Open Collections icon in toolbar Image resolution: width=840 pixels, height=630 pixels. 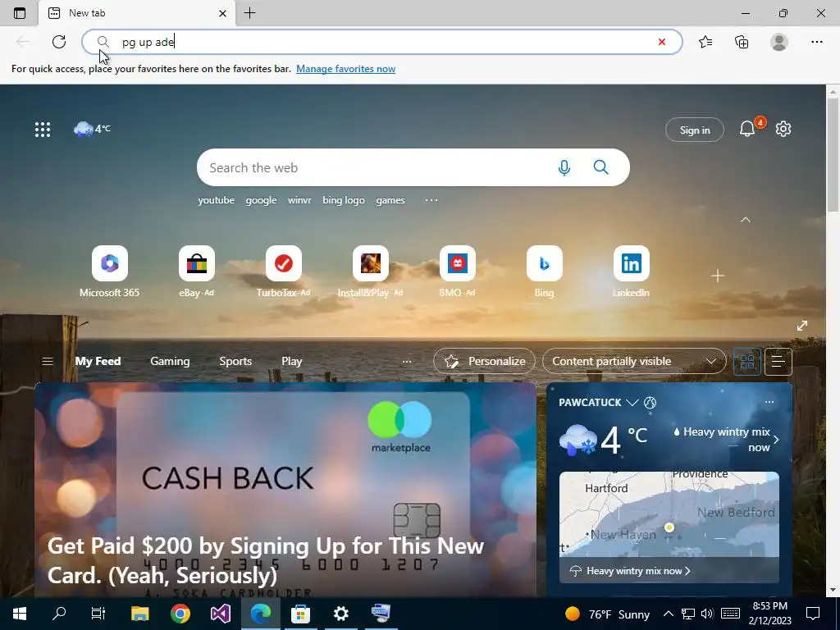pos(742,42)
